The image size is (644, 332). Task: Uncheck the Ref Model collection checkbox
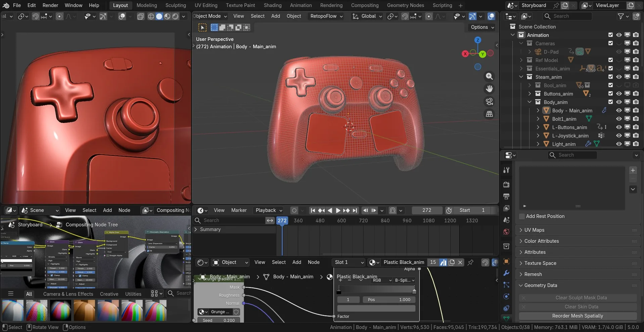[610, 60]
